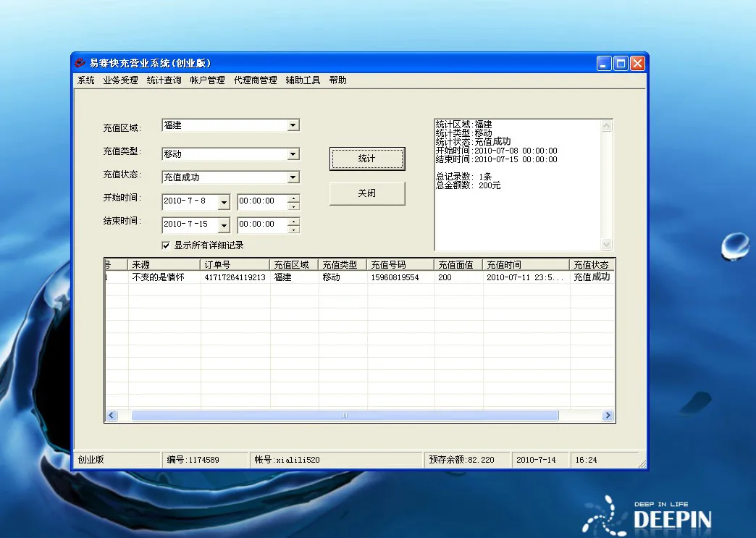Maximize the 易赛快充营业系统 window
This screenshot has height=538, width=756.
coord(621,64)
